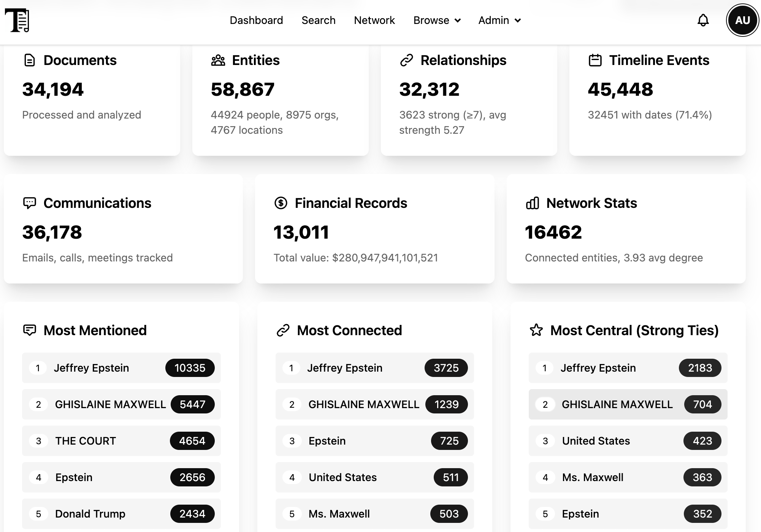Click the Timeline Events calendar icon
This screenshot has height=532, width=761.
coord(595,60)
